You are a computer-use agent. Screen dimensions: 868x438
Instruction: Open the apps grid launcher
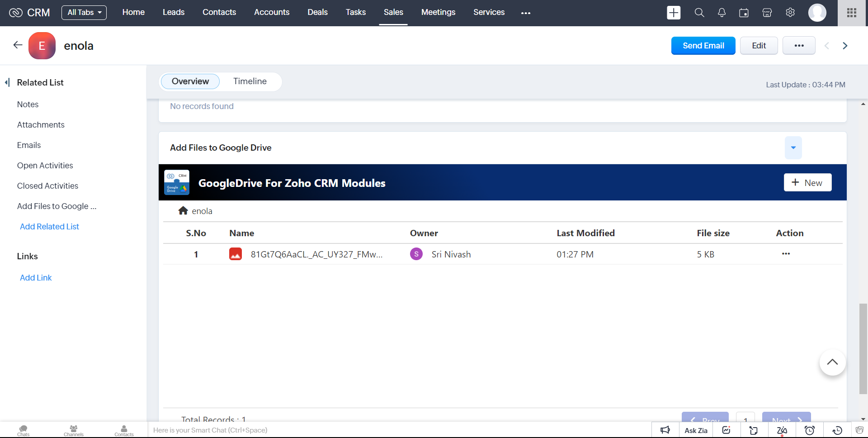[x=852, y=13]
